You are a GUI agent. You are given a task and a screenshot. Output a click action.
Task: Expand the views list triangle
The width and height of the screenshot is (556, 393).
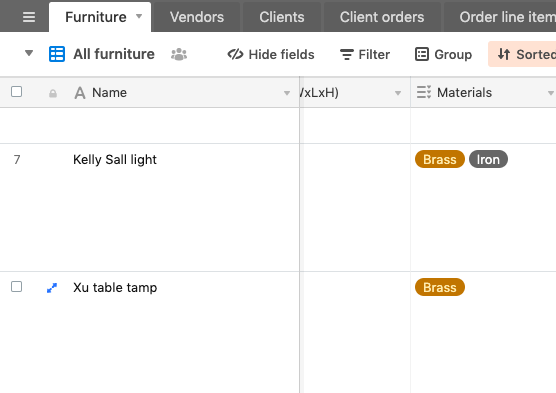(29, 54)
